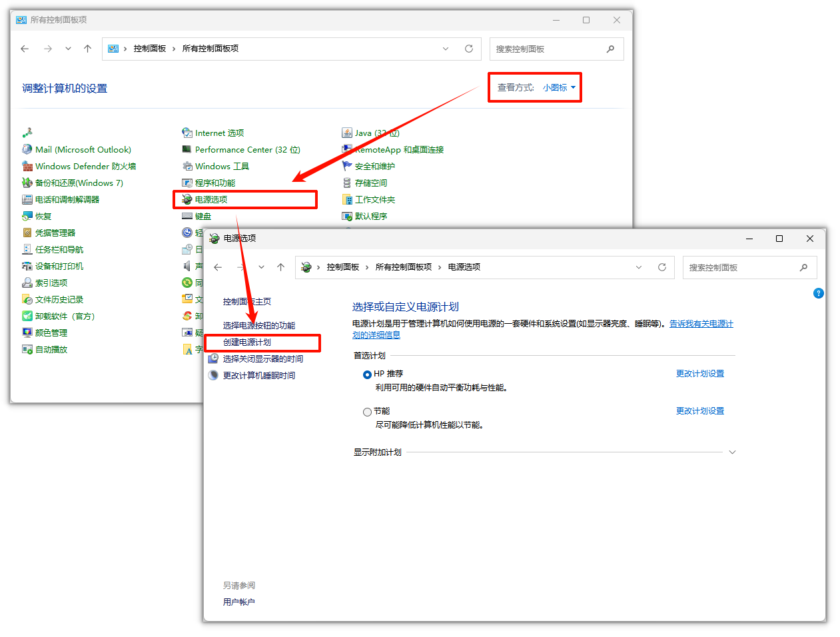This screenshot has width=840, height=637.
Task: Click 所有控制面板项 breadcrumb in 电源选项 window
Action: pos(403,267)
